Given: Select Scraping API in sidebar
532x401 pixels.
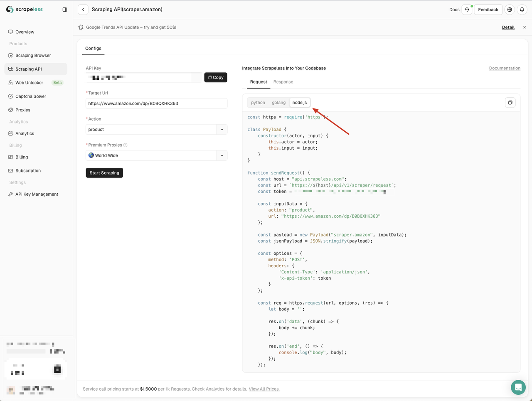Looking at the screenshot, I should [36, 69].
